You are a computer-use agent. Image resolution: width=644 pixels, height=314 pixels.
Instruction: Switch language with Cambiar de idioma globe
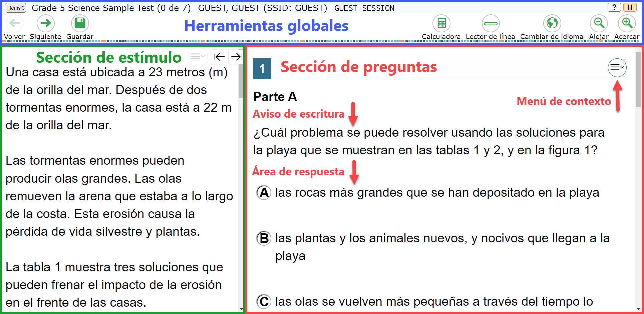click(x=552, y=23)
